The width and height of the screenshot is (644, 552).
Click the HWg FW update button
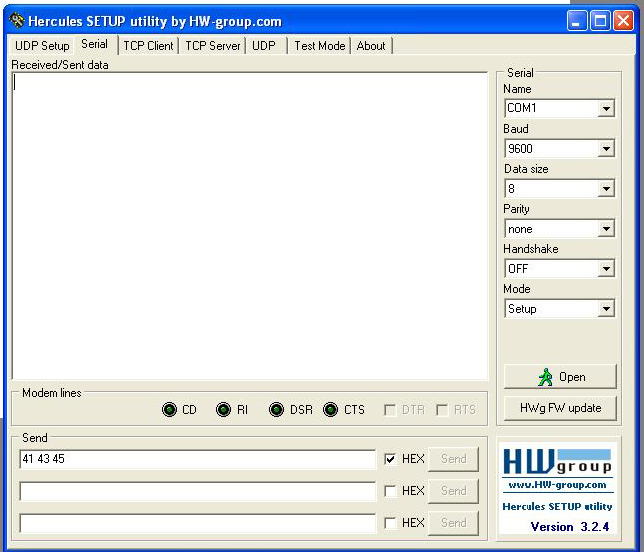click(x=560, y=408)
